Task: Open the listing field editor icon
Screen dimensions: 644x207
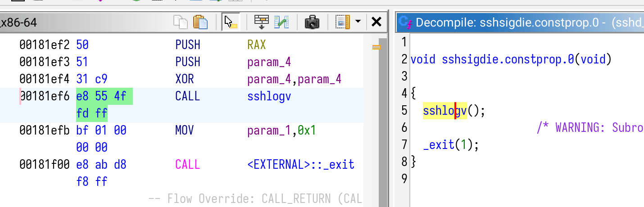Action: (261, 22)
